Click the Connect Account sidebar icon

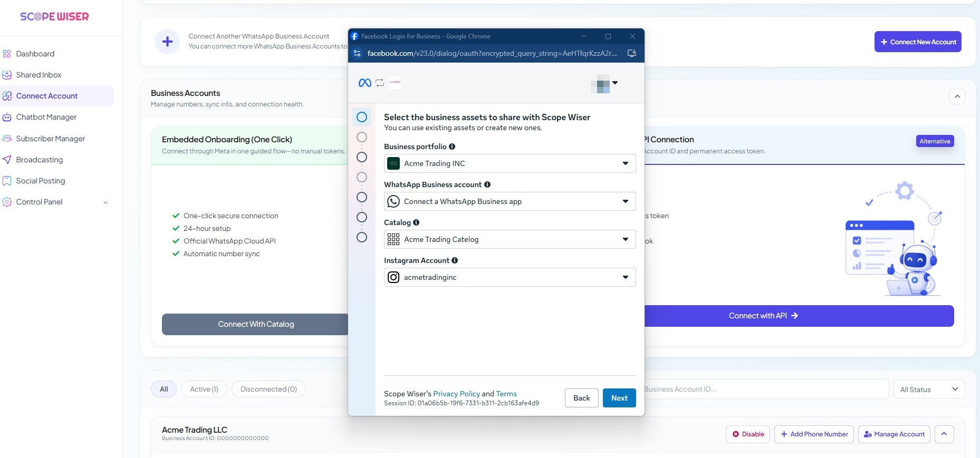pos(7,96)
